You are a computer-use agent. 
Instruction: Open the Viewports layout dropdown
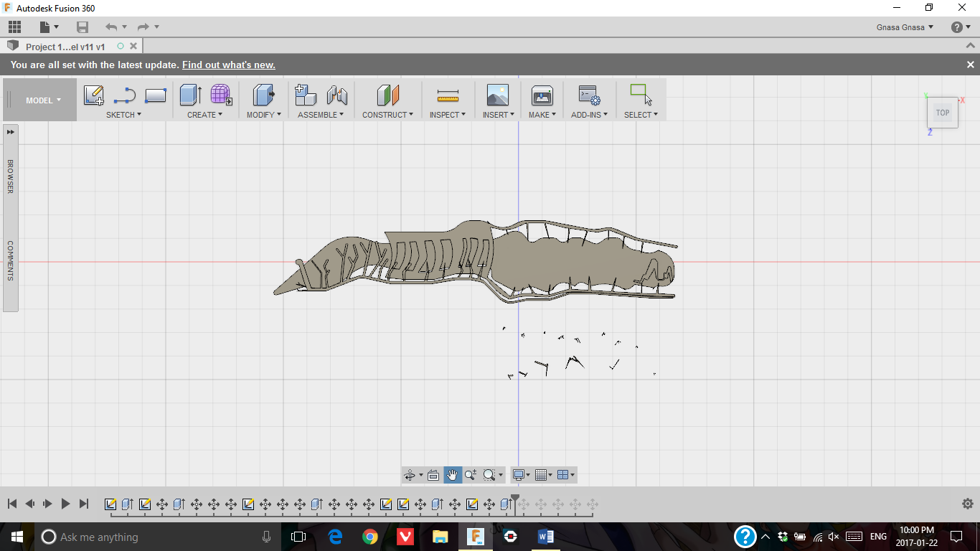566,475
